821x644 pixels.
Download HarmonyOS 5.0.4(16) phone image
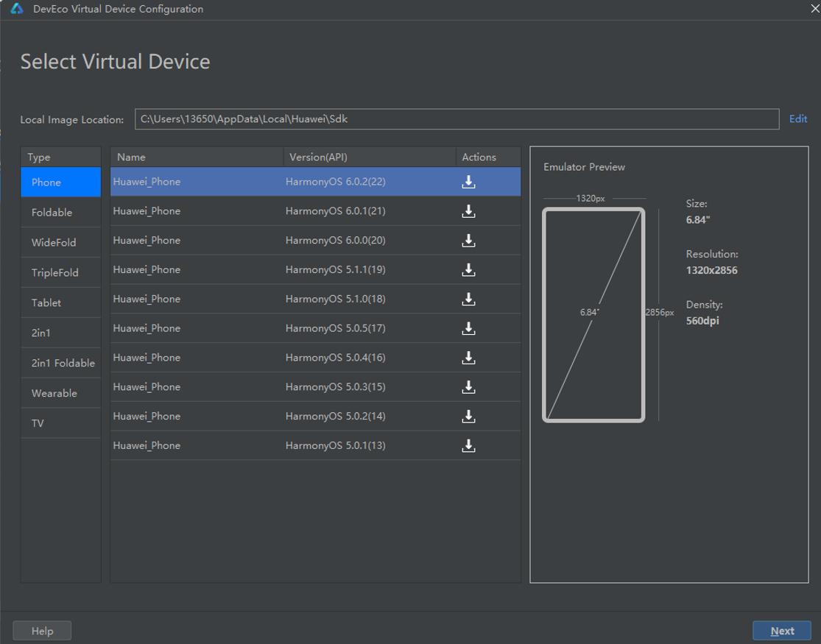(x=468, y=358)
